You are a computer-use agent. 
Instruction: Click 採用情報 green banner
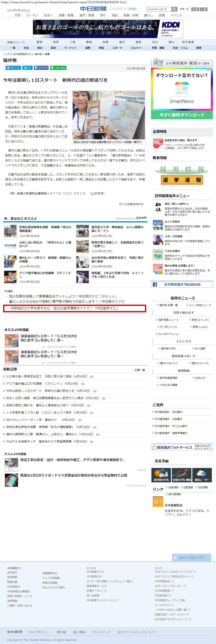(182, 169)
